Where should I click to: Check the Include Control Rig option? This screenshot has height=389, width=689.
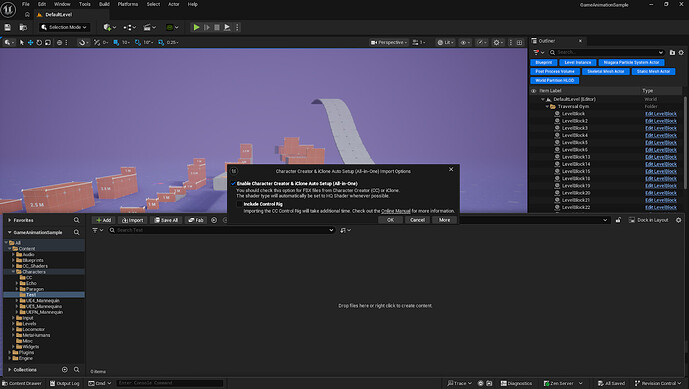(x=239, y=204)
